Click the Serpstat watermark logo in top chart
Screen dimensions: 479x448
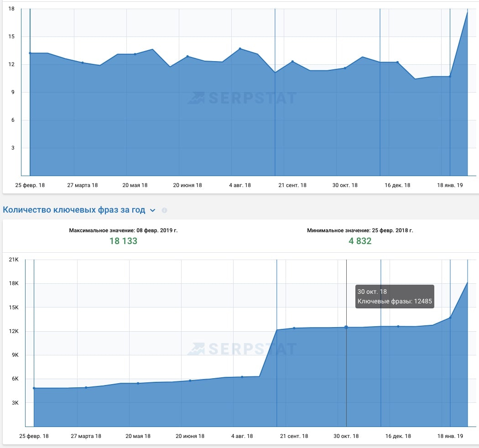tap(242, 98)
